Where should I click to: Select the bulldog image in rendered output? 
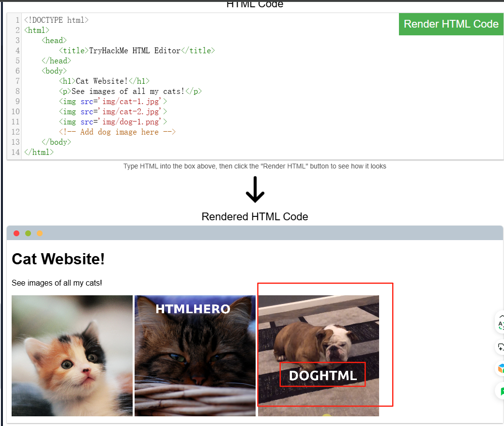(x=319, y=356)
